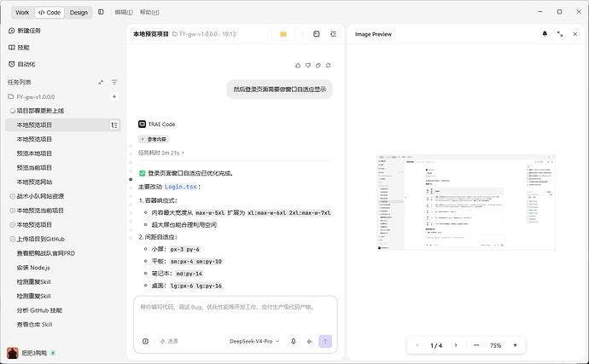Screen dimensions: 589x364
Task: Click the message bubble 然后登录页面需要做窗口自适应显示
Action: [x=279, y=90]
